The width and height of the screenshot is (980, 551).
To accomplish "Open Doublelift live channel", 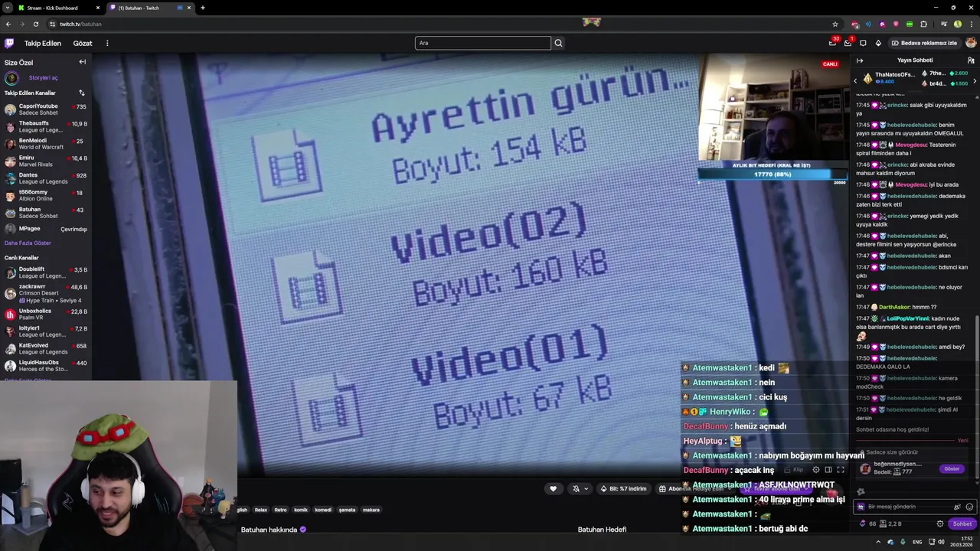I will click(x=46, y=272).
